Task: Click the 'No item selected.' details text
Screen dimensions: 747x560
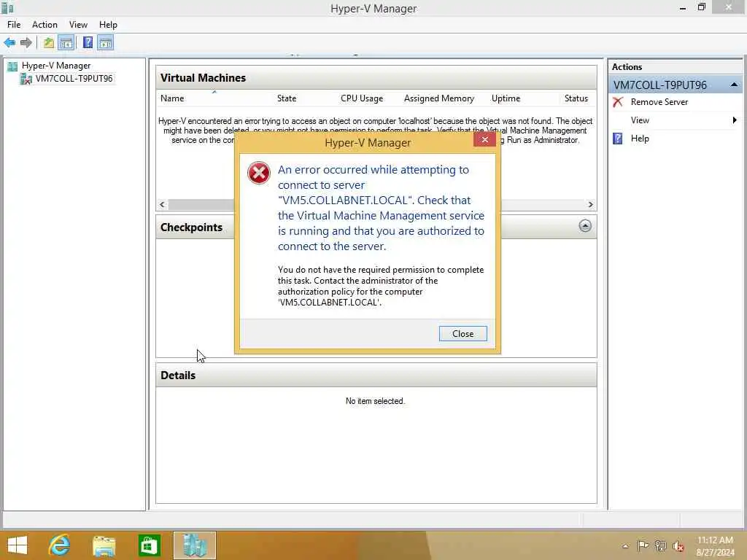Action: [375, 402]
